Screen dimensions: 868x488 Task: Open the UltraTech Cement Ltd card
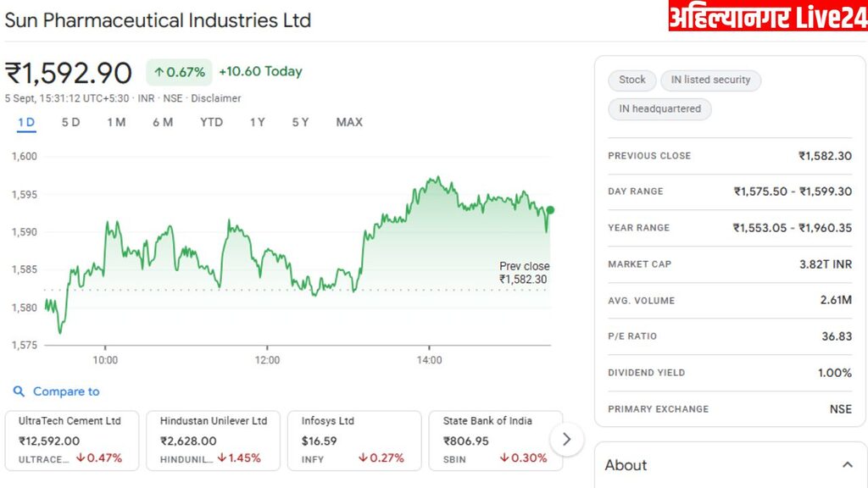pos(72,439)
